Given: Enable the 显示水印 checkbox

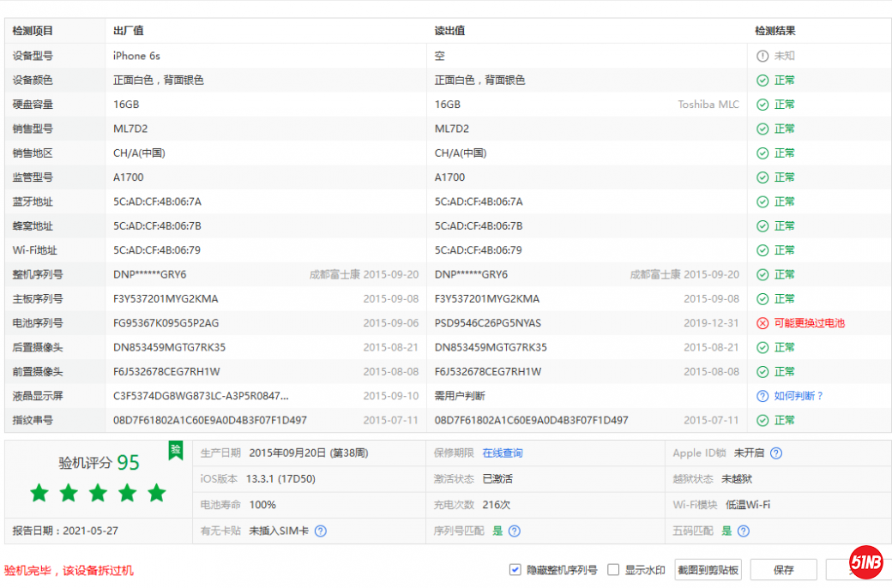Looking at the screenshot, I should pyautogui.click(x=613, y=570).
